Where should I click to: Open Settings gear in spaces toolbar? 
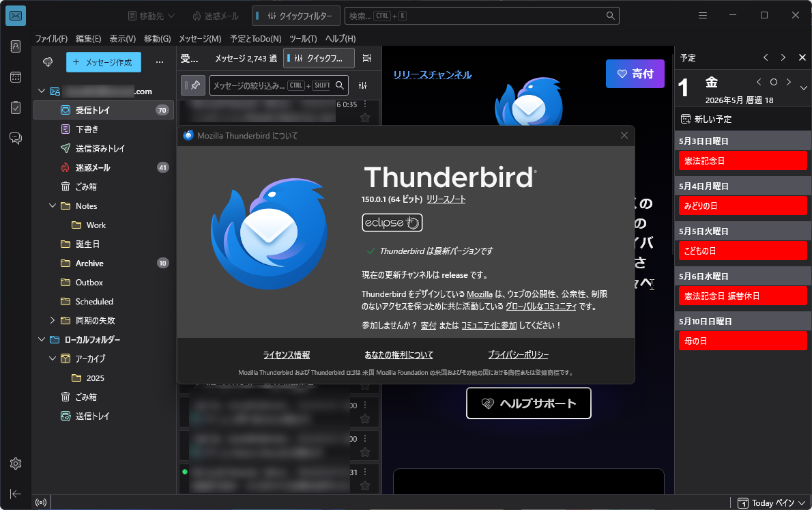(x=16, y=464)
